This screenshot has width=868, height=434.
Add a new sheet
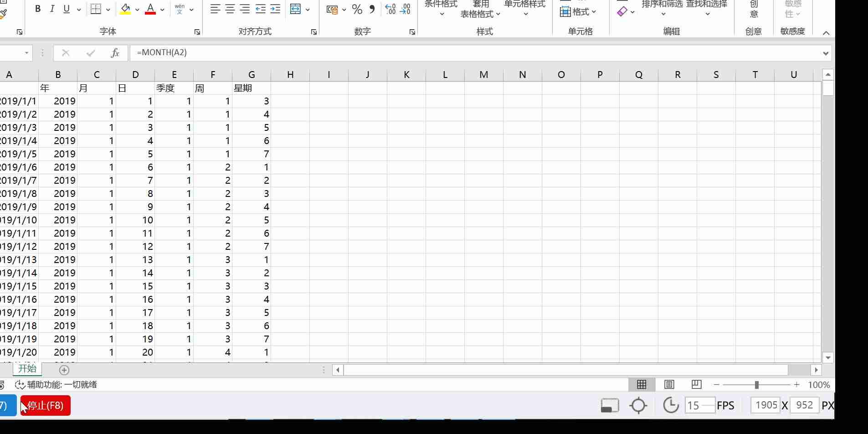tap(64, 370)
